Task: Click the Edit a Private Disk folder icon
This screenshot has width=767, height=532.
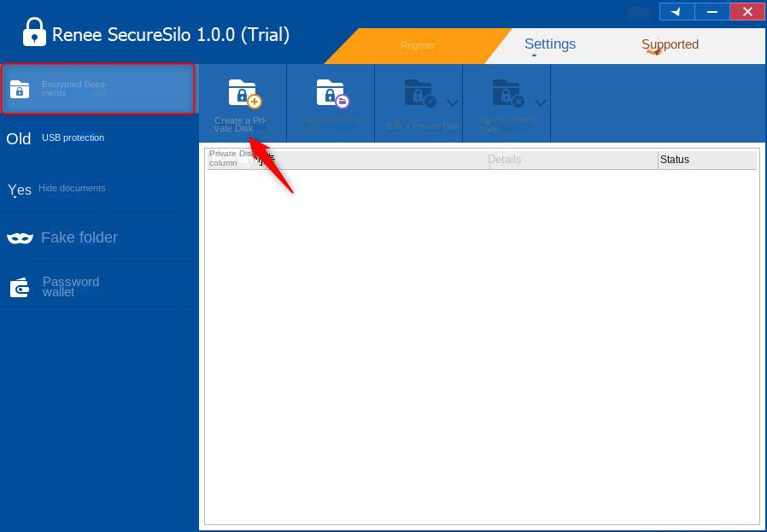Action: (x=419, y=93)
